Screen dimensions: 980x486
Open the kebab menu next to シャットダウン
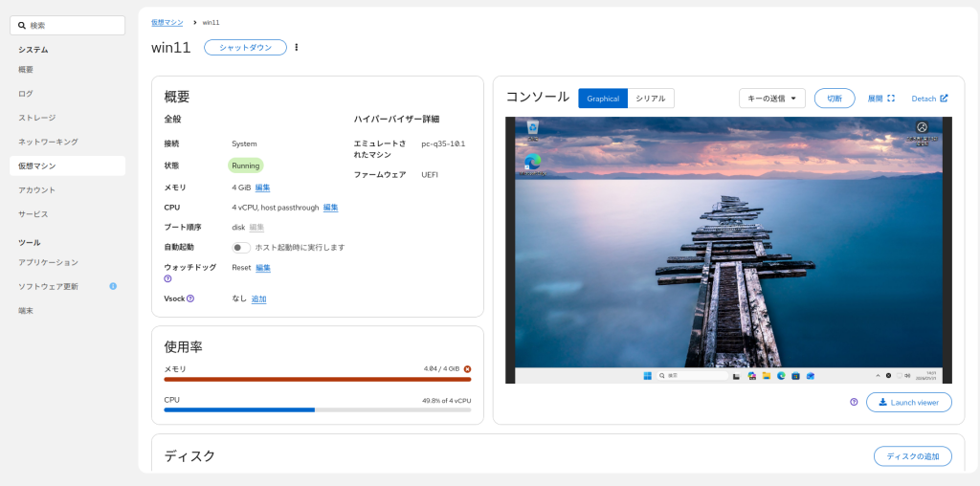pos(297,48)
